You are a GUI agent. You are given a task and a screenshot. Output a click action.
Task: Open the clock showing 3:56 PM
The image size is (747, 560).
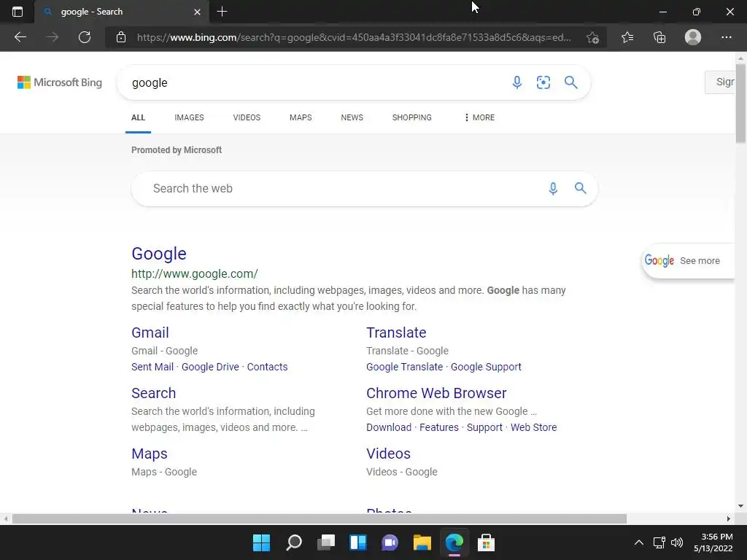pos(713,542)
